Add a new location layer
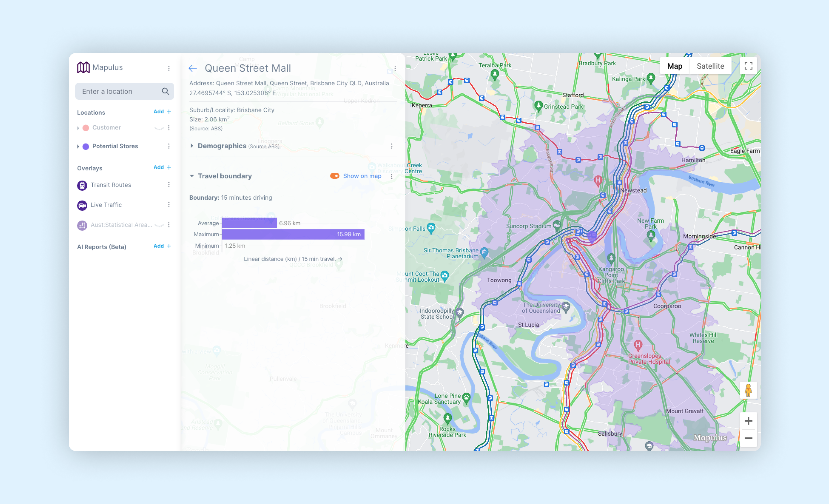The width and height of the screenshot is (829, 504). 162,112
